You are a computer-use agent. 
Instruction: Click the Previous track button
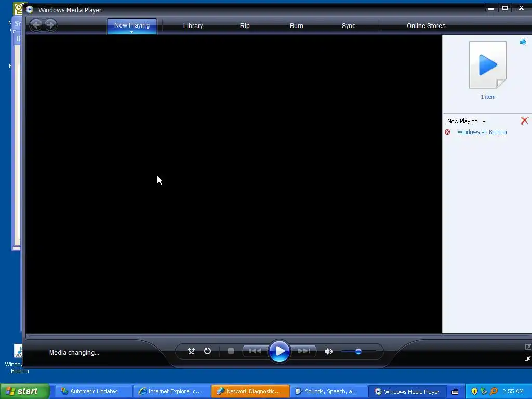tap(255, 351)
